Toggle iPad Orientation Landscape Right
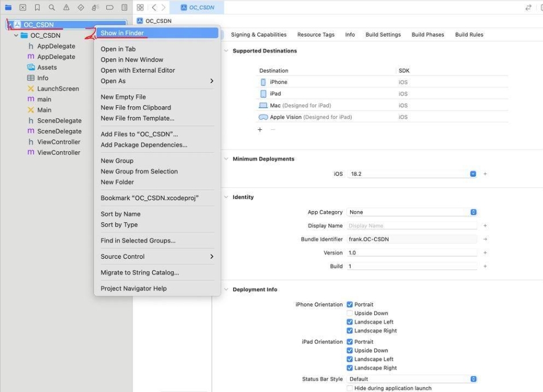Viewport: 543px width, 392px height. coord(350,368)
